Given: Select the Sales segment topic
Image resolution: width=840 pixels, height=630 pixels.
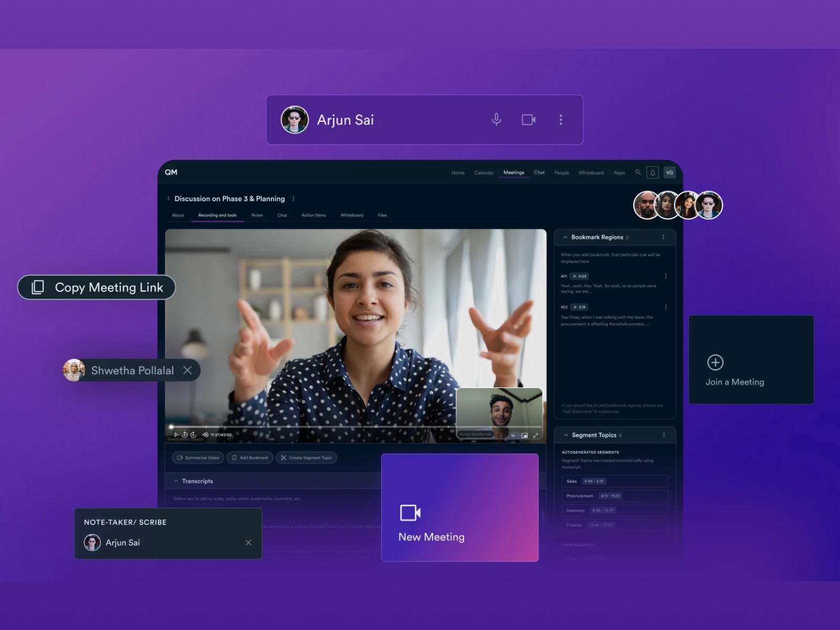Looking at the screenshot, I should (615, 481).
